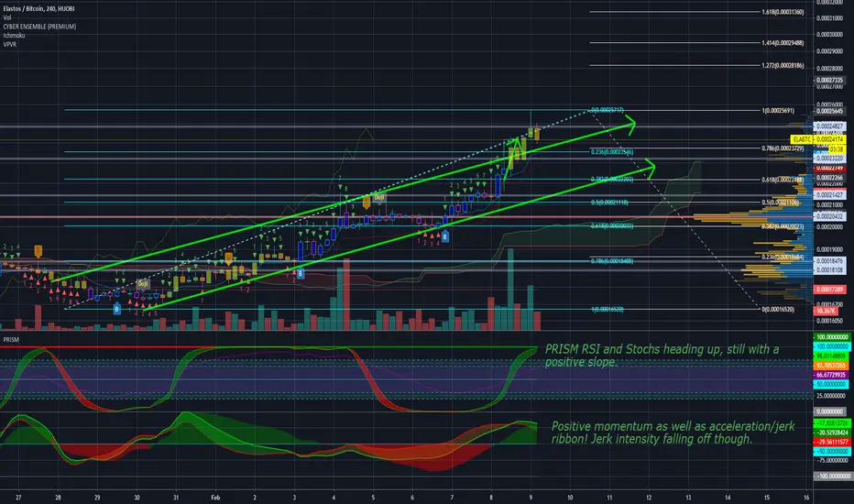Click the Vol indicator legend label

click(x=7, y=17)
